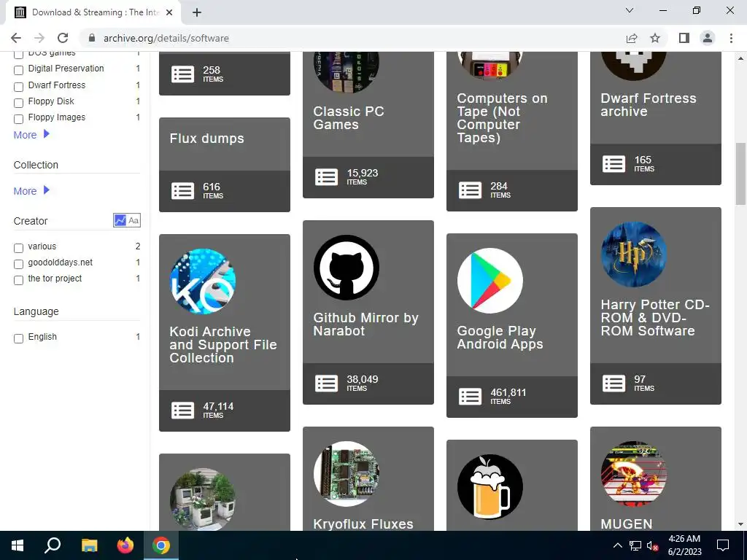Check the Floppy Disk filter

[18, 103]
